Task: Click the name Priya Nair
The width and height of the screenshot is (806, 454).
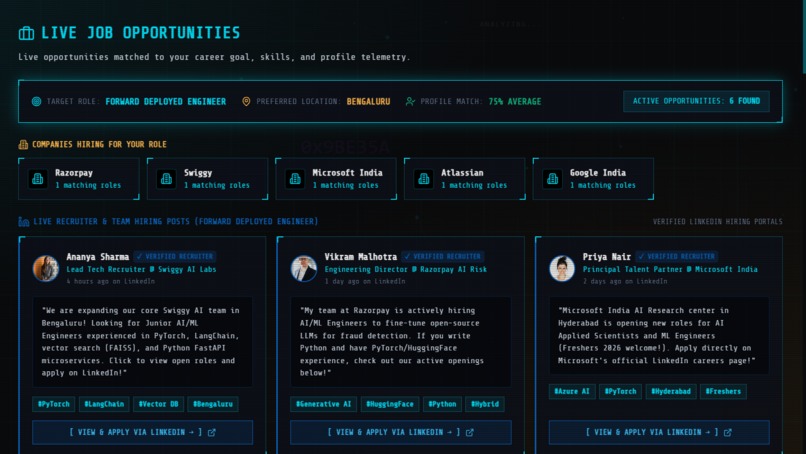Action: (x=607, y=257)
